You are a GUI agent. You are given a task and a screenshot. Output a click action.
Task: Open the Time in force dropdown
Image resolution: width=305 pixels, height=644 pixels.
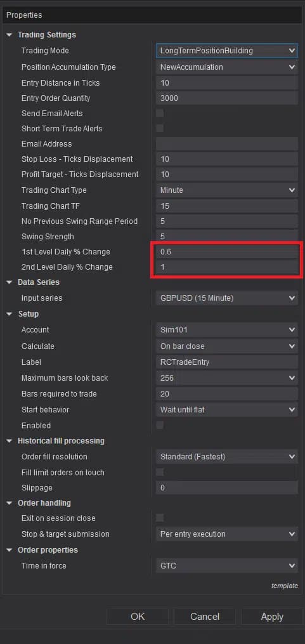[x=227, y=565]
